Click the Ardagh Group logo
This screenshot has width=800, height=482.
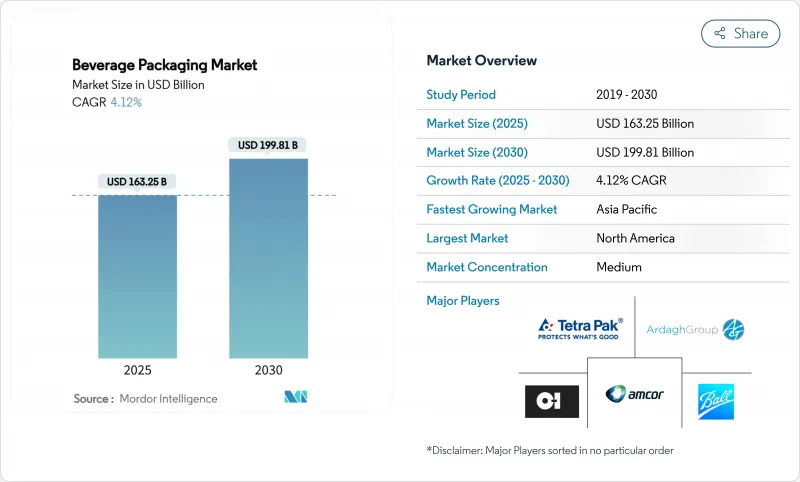click(694, 329)
